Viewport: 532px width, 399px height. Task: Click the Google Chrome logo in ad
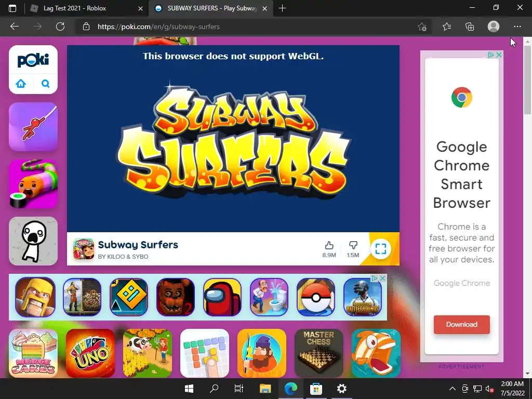pyautogui.click(x=461, y=97)
